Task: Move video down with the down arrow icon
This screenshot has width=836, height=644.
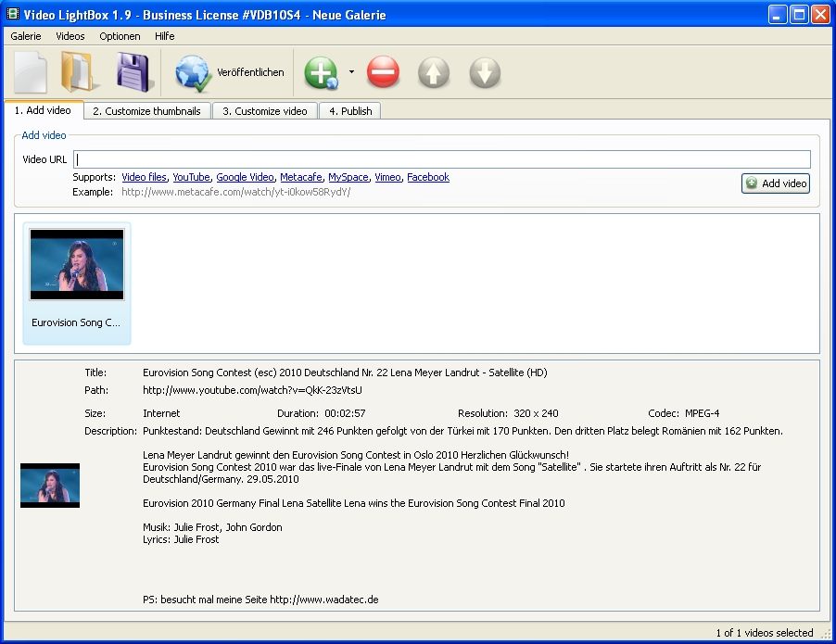Action: [x=485, y=72]
